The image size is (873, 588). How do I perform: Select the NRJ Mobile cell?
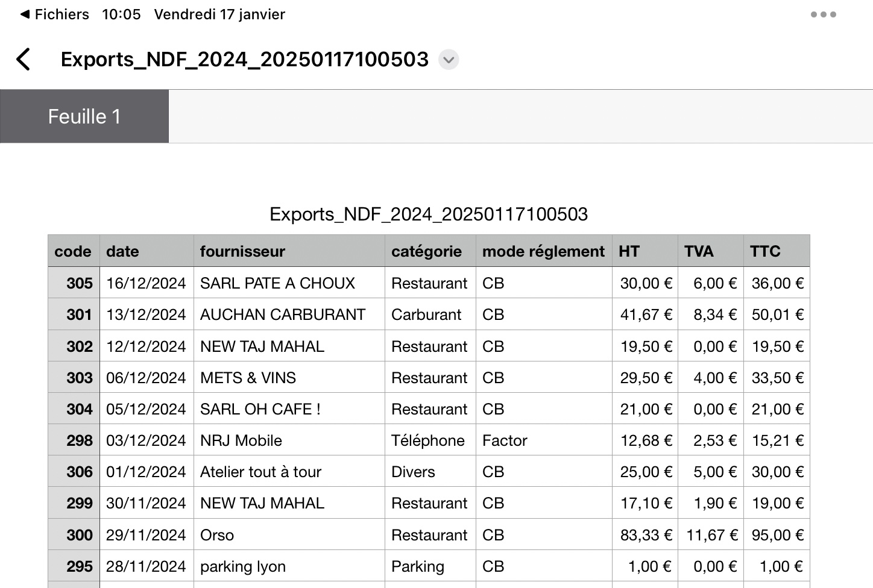[289, 440]
